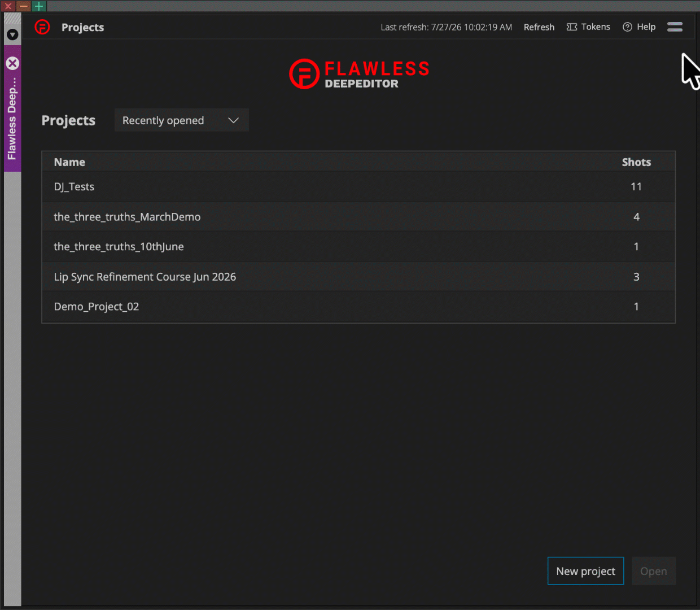Select the the_three_truths_MarchDemo project
This screenshot has height=610, width=700.
358,216
